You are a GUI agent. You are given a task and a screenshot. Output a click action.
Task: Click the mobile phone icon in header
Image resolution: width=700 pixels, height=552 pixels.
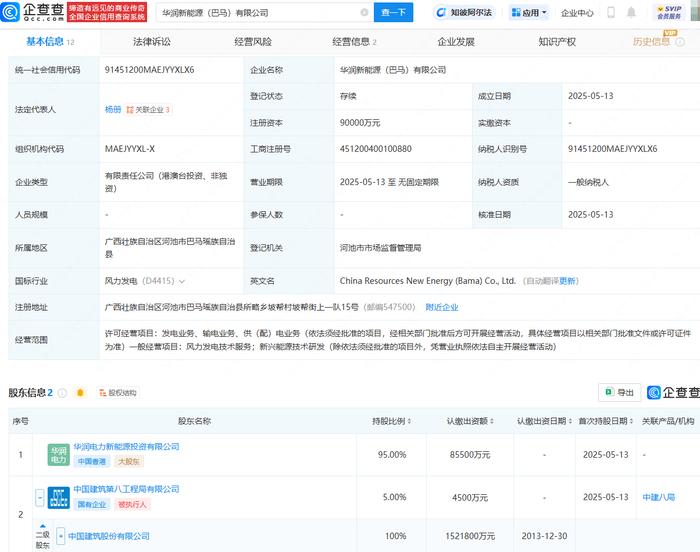611,13
